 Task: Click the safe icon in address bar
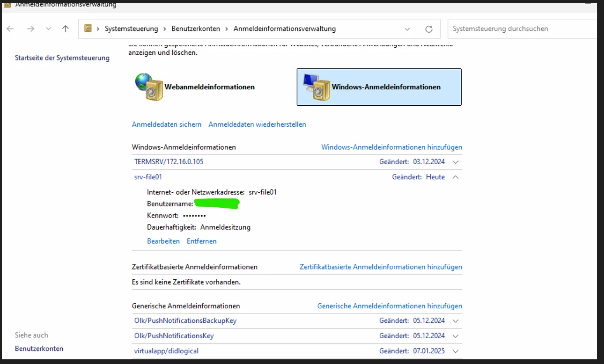[x=88, y=29]
